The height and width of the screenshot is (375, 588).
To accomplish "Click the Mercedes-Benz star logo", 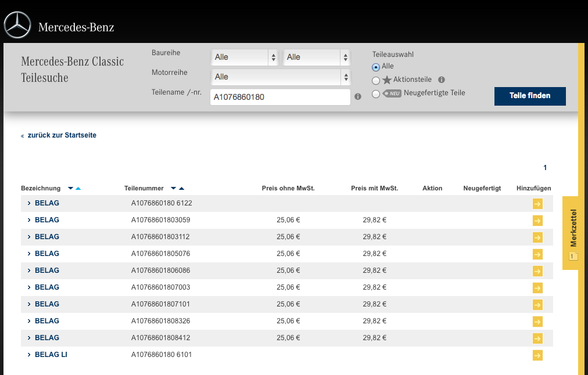I will pos(17,26).
